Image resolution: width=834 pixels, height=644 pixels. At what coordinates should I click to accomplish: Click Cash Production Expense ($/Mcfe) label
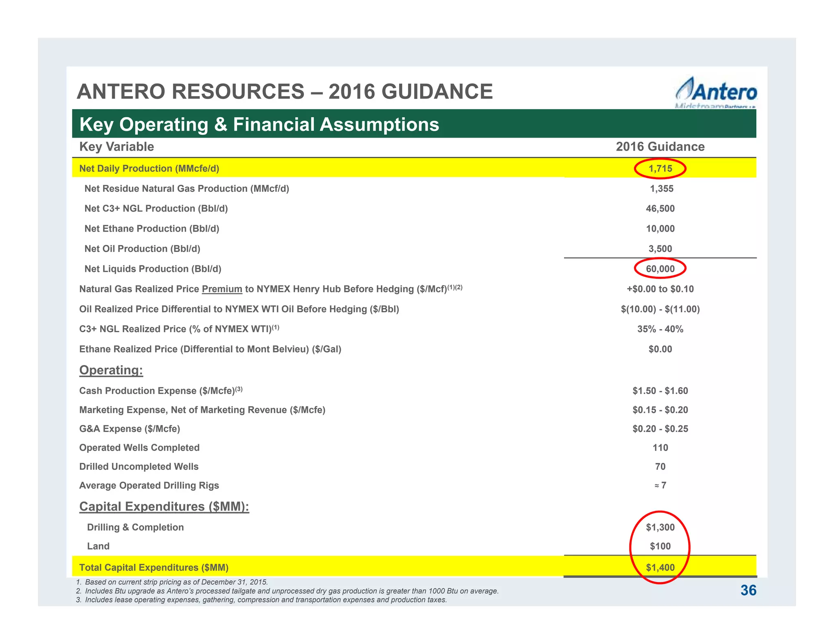click(x=161, y=390)
